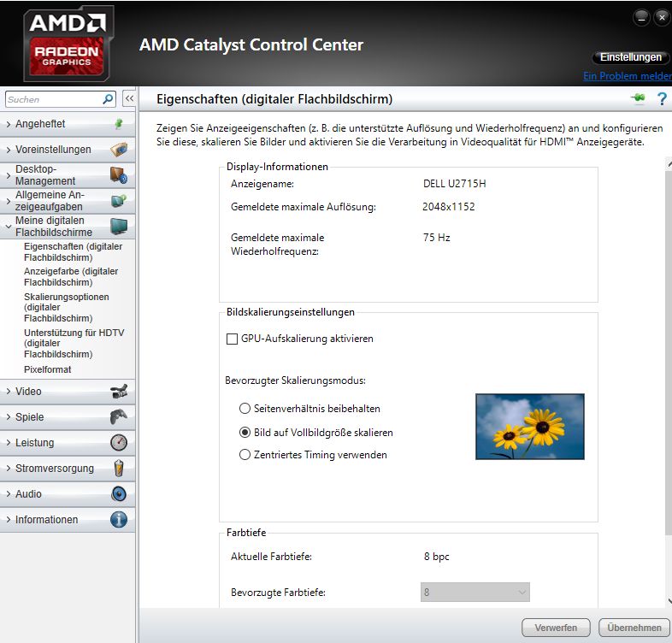The image size is (672, 643).
Task: Click the green pin icon beside Angeheftet
Action: pos(119,124)
